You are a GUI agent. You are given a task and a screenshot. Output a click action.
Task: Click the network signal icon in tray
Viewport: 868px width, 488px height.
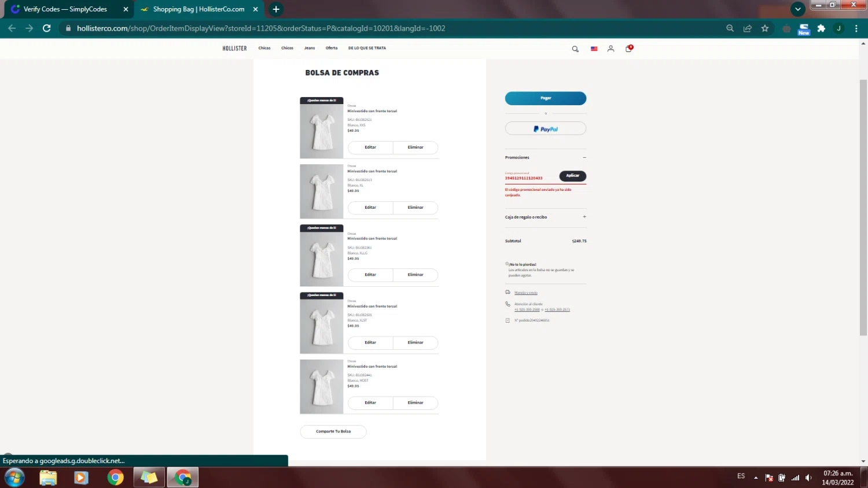click(x=796, y=478)
